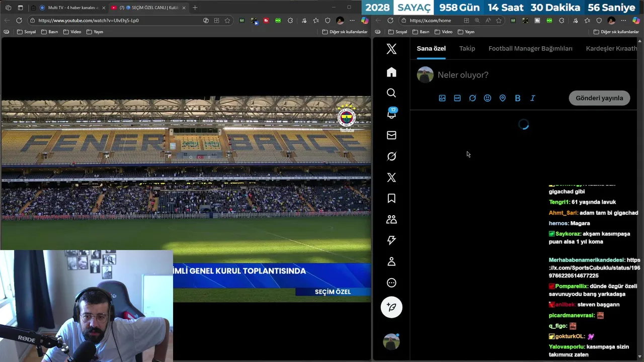Screen dimensions: 644x362
Task: Open X notifications bell with 12 badge
Action: (x=391, y=114)
